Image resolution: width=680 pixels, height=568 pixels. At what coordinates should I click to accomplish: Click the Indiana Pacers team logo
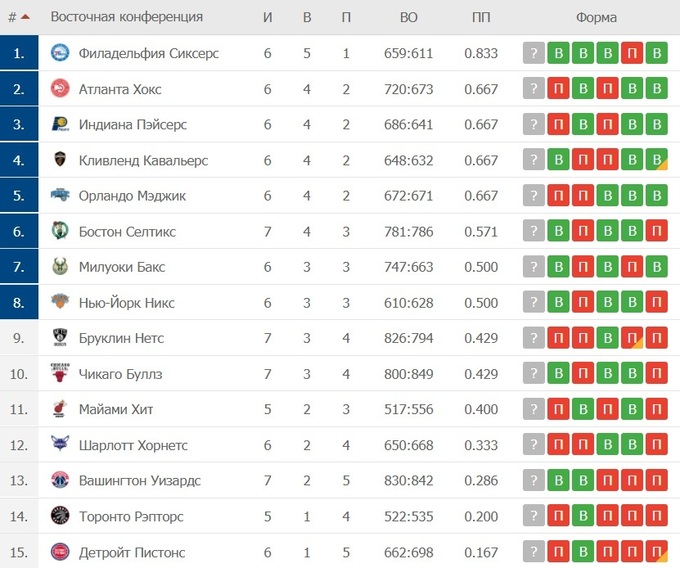point(60,125)
